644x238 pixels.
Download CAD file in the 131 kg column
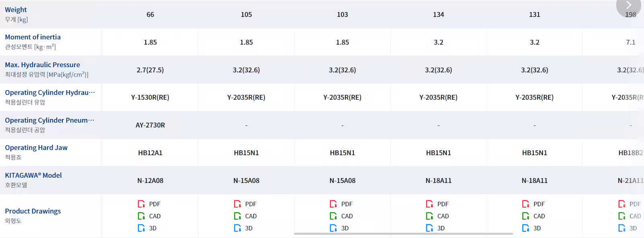[x=534, y=216]
